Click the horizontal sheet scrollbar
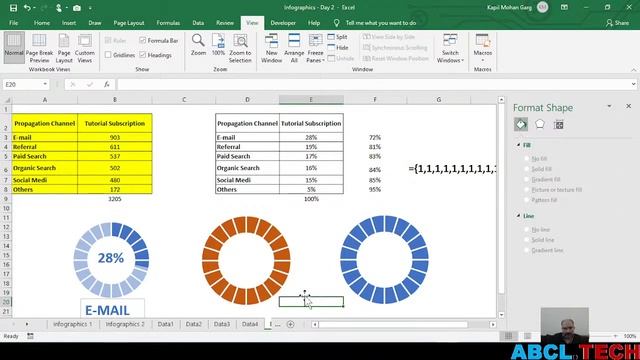The image size is (640, 360). 393,324
